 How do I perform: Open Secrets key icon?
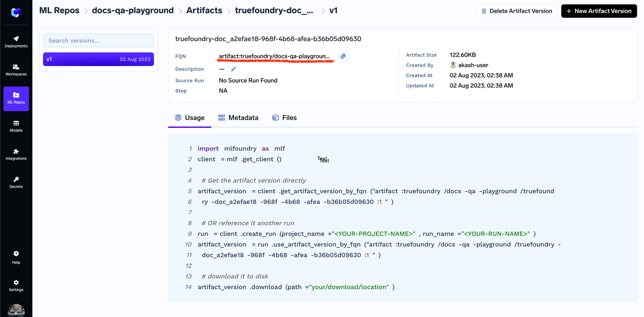16,183
